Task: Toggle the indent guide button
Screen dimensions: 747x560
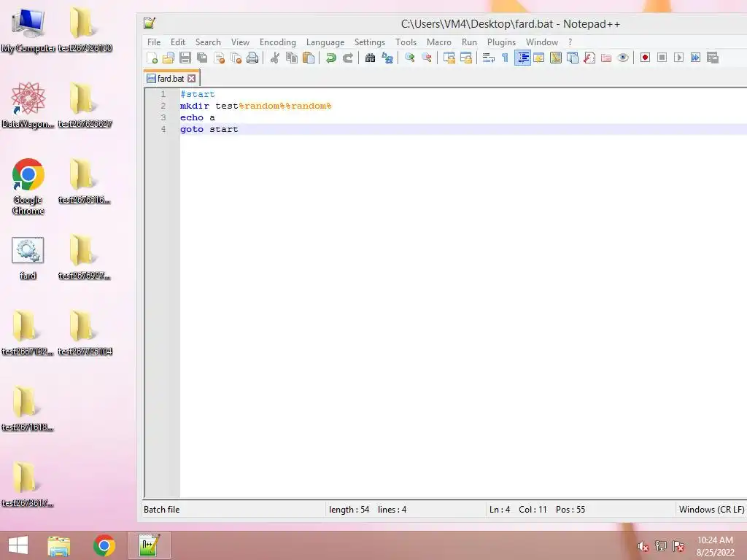Action: coord(522,58)
